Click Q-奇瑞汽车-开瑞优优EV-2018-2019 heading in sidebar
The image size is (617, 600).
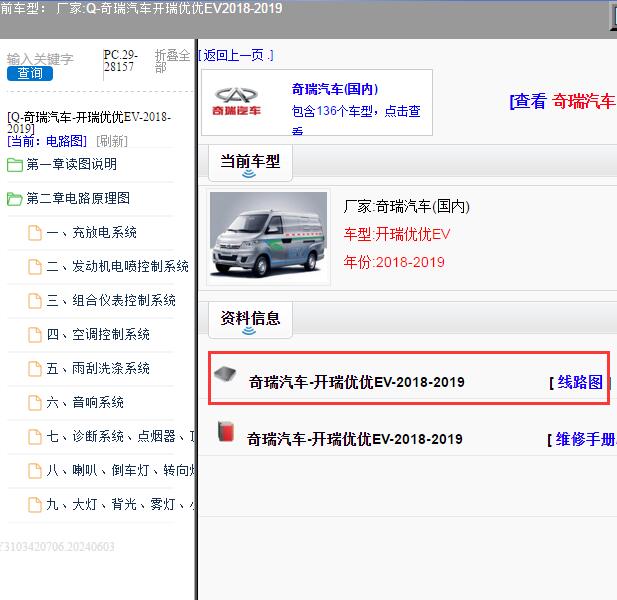pos(89,123)
